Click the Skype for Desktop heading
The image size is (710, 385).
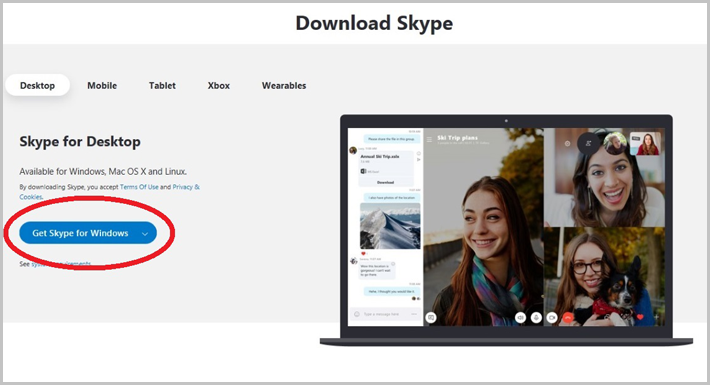coord(80,142)
